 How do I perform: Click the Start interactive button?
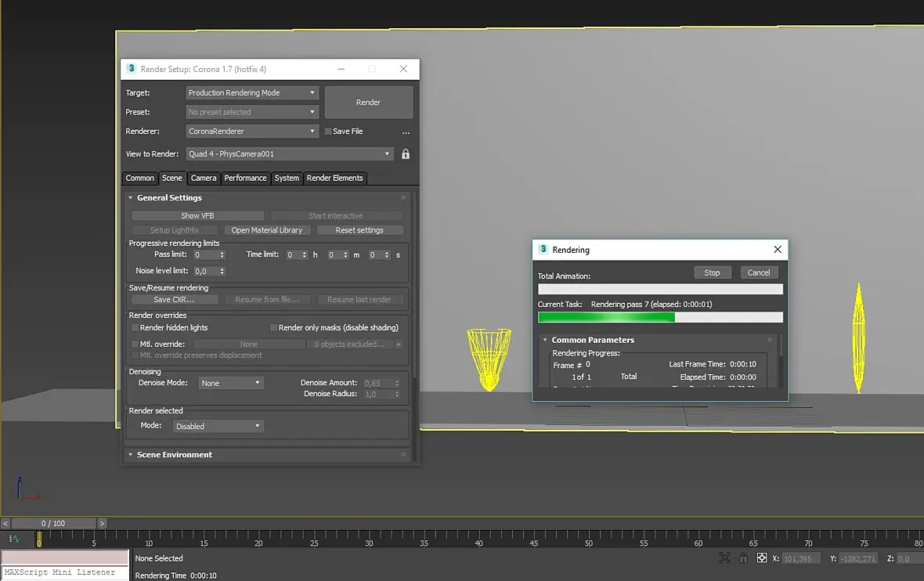coord(336,215)
